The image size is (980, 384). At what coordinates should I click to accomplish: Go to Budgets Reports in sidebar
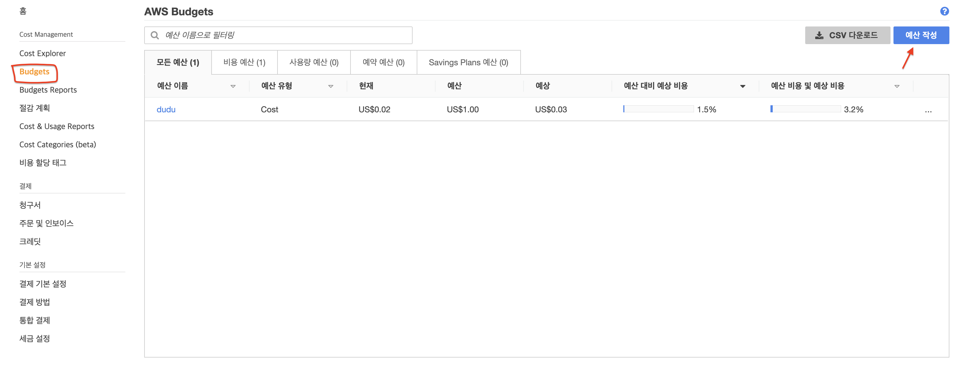point(48,90)
